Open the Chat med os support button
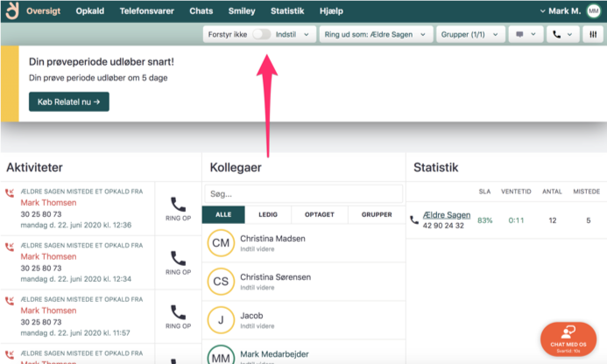Viewport: 607px width, 364px height. tap(568, 338)
